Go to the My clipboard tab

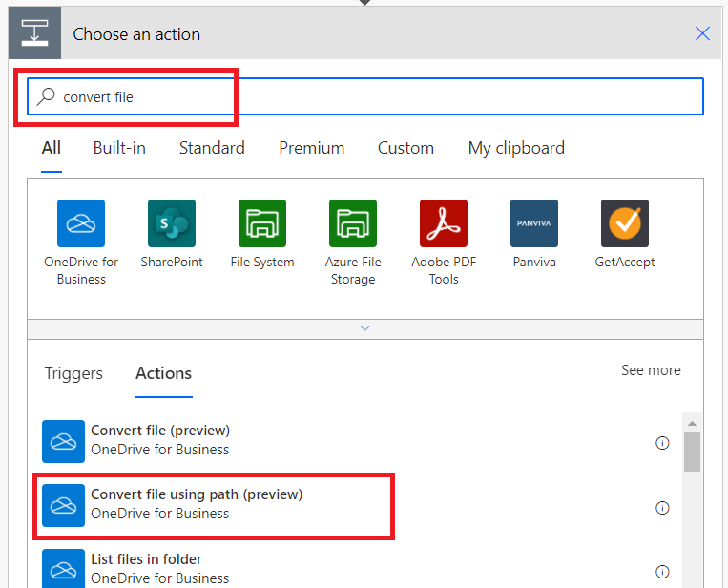coord(516,148)
